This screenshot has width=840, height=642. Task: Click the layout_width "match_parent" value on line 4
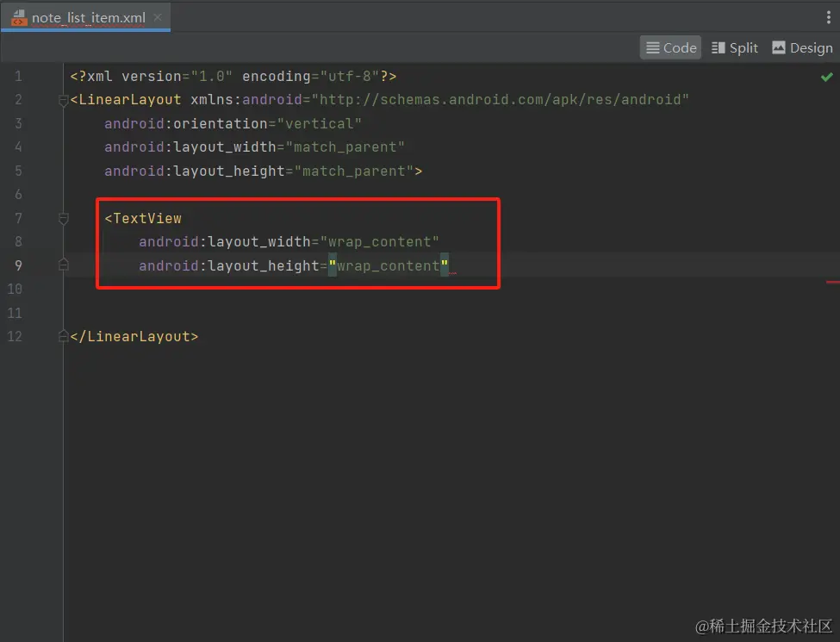click(345, 146)
